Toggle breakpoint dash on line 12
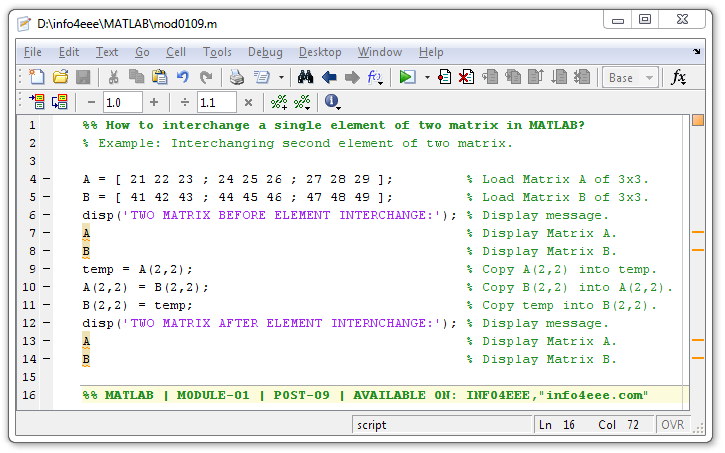 click(47, 323)
